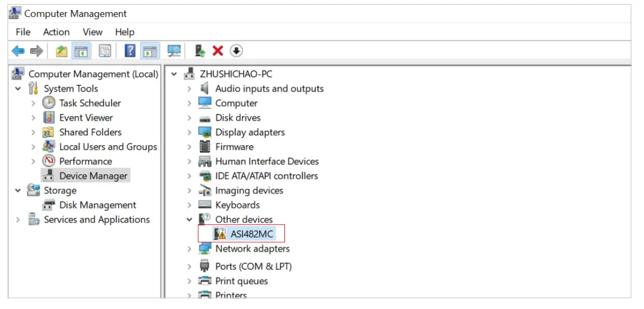Toggle the Show/Hide Console Tree button
This screenshot has height=309, width=644.
coord(81,51)
